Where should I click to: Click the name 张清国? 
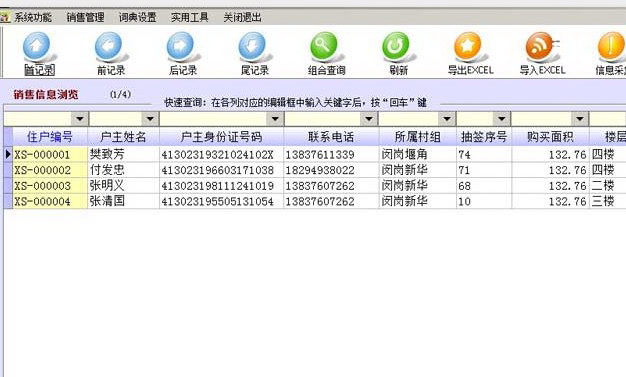click(107, 201)
